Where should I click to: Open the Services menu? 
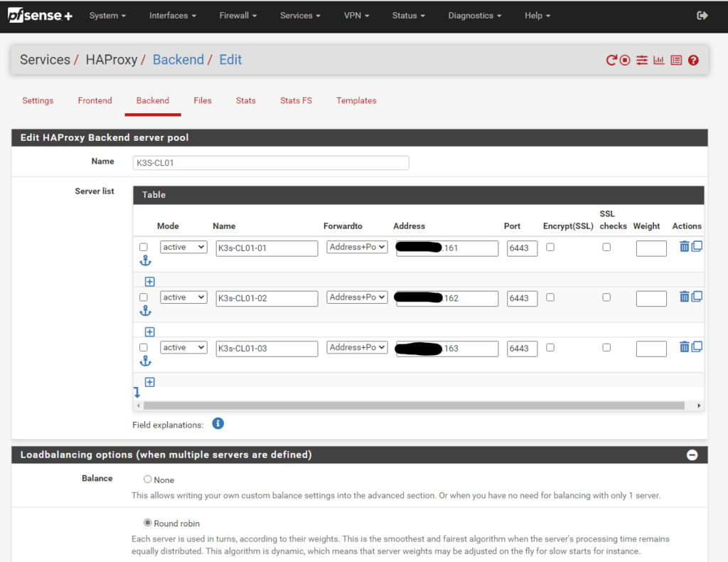(x=301, y=16)
